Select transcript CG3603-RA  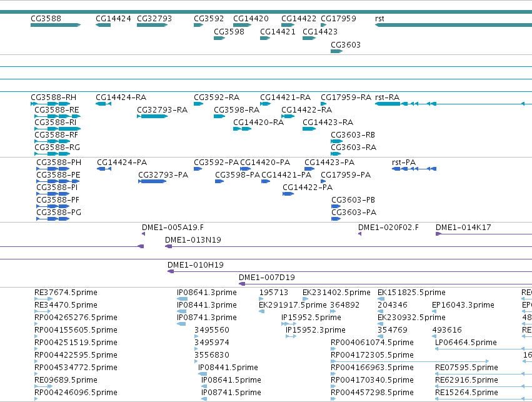point(354,148)
